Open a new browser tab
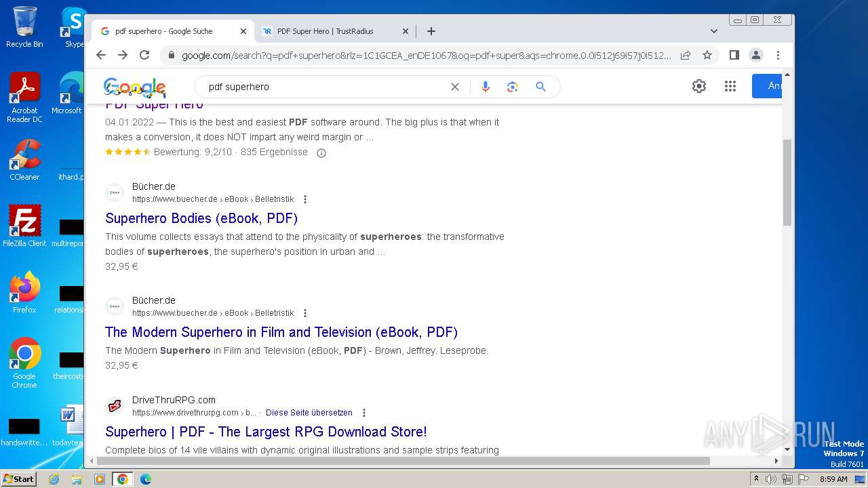 431,31
